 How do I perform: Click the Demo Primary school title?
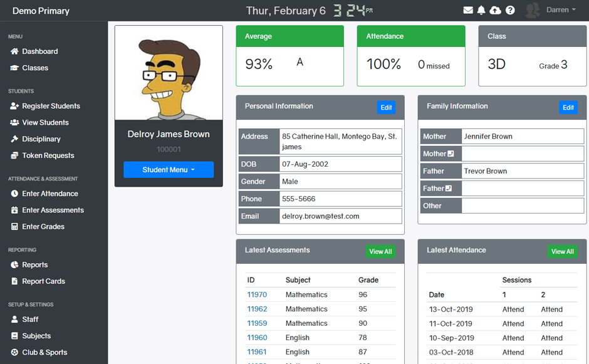(x=41, y=11)
